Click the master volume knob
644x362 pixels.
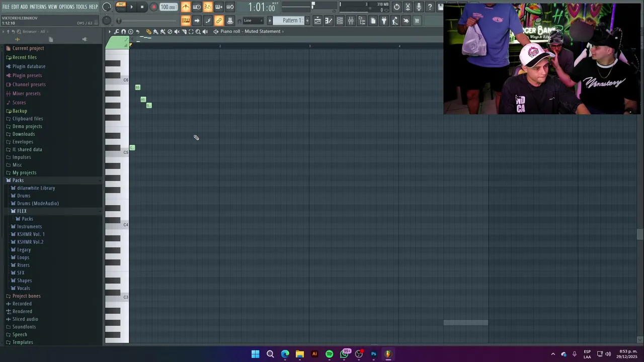[107, 7]
